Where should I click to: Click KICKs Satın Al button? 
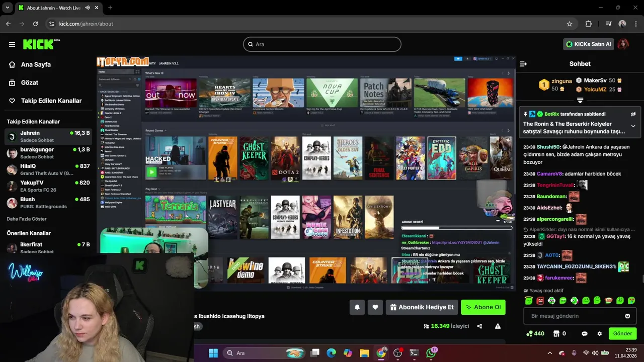(x=589, y=44)
